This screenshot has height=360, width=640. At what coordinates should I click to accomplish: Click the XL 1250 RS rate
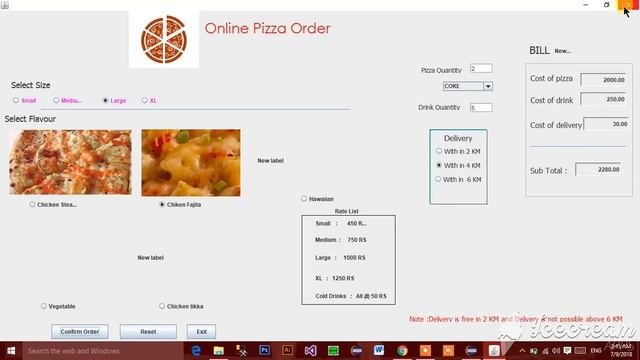[x=334, y=278]
